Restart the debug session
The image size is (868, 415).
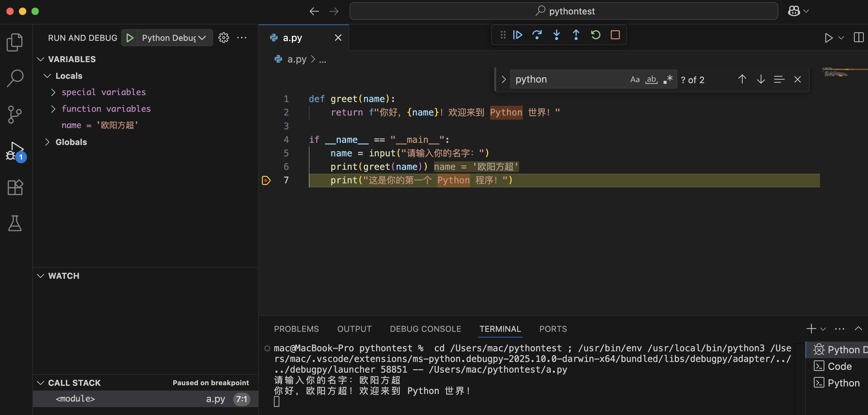pyautogui.click(x=596, y=35)
